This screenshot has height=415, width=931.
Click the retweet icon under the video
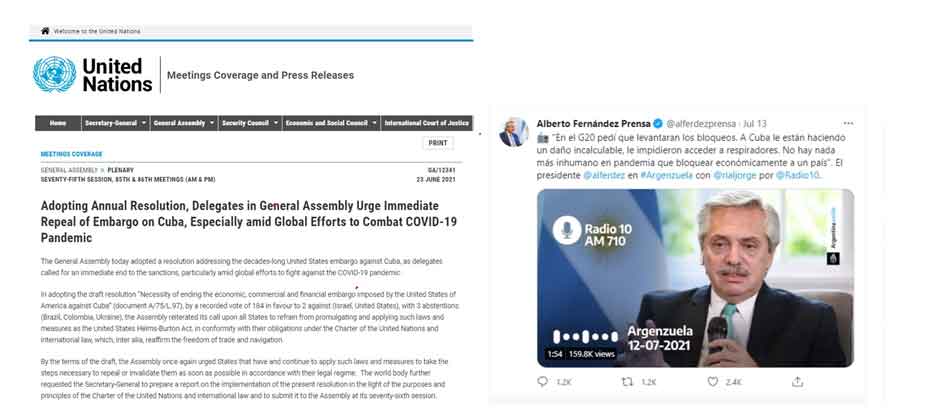pos(627,382)
